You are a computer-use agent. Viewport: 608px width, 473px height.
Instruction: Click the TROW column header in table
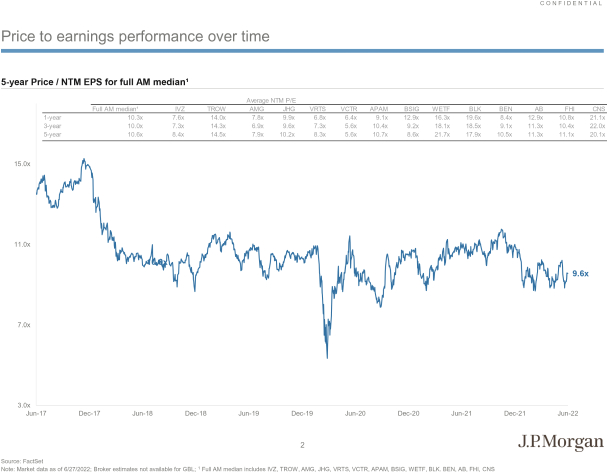tap(216, 109)
